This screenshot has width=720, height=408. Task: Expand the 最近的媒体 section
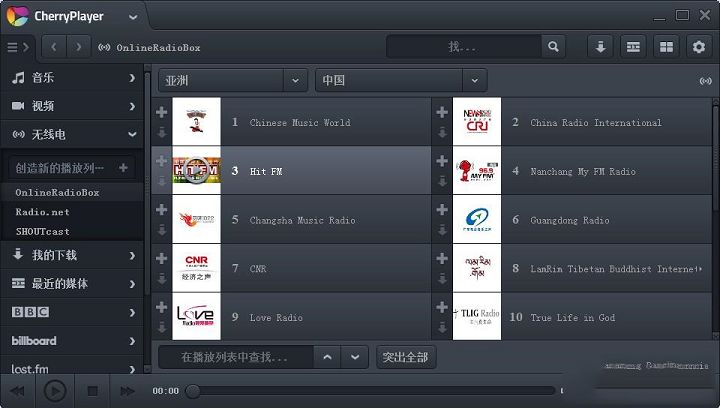pos(72,284)
